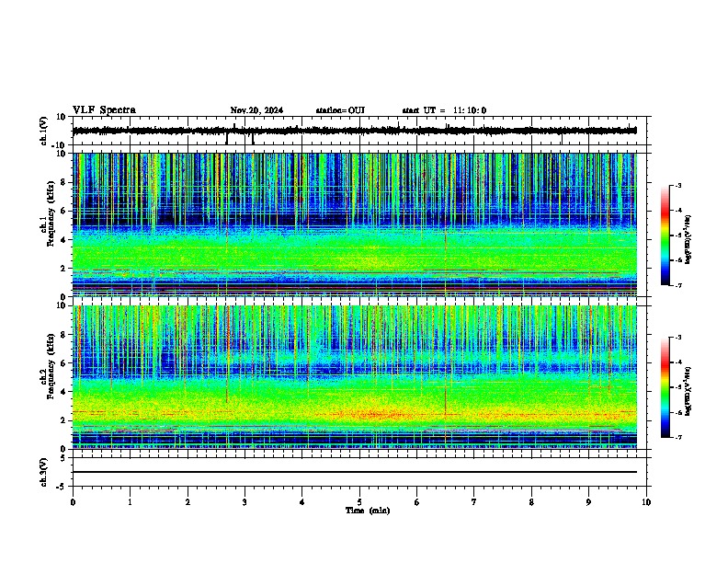
Task: Click the ch.2 frequency axis "8" tick
Action: [x=63, y=335]
